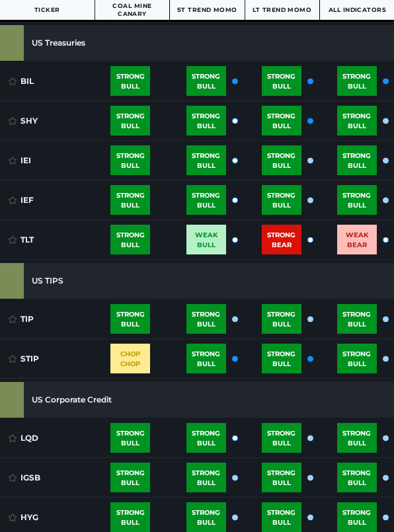
Task: Sort by Coal Mine Canary column header
Action: [x=132, y=10]
